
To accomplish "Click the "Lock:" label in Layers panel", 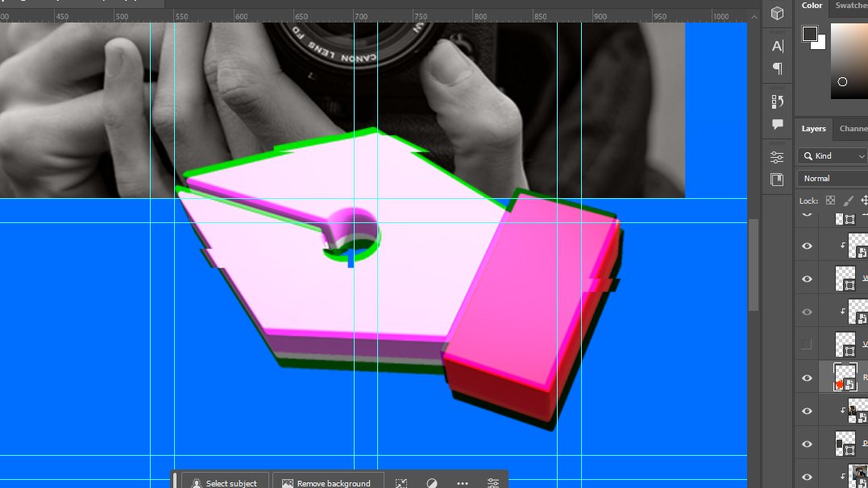I will point(808,201).
